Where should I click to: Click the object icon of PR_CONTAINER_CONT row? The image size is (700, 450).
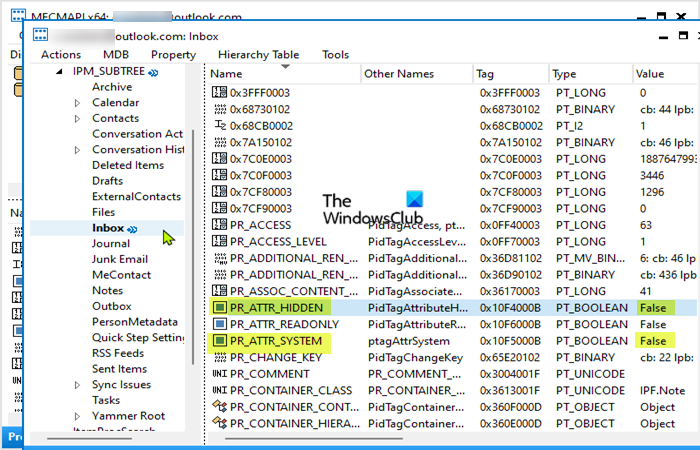pyautogui.click(x=220, y=406)
